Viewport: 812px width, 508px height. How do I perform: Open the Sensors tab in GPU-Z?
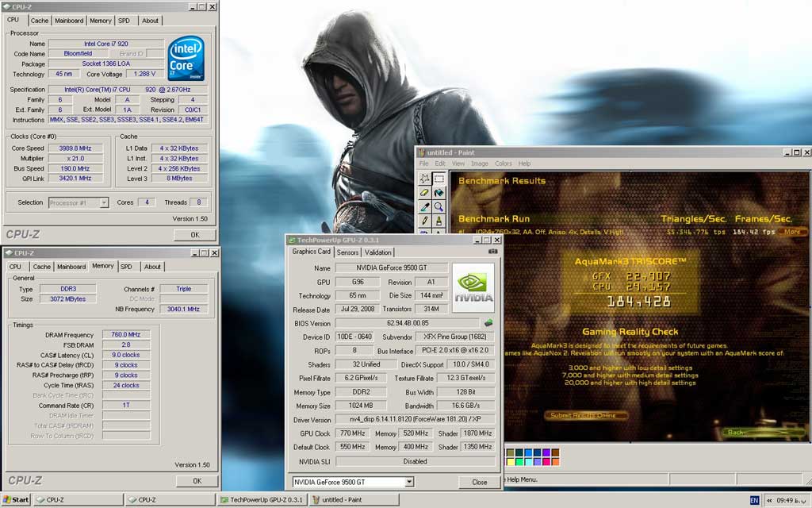coord(347,252)
